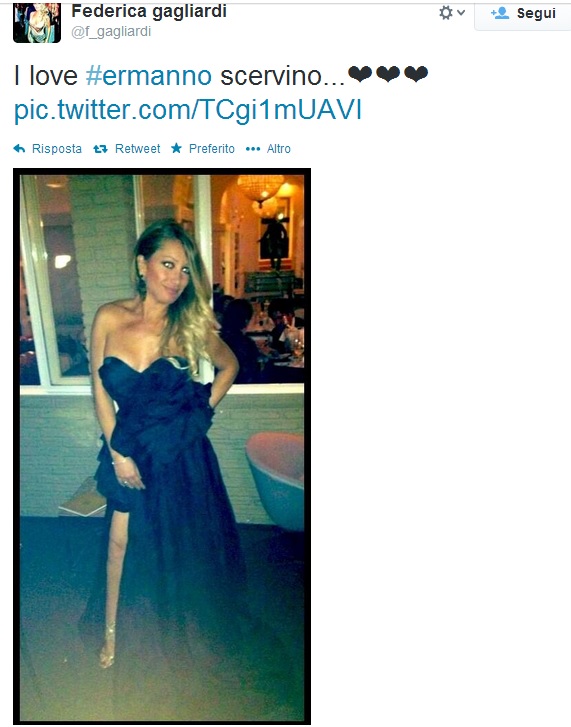Open the Altro more options menu
Screen dimensions: 571x727
(279, 149)
